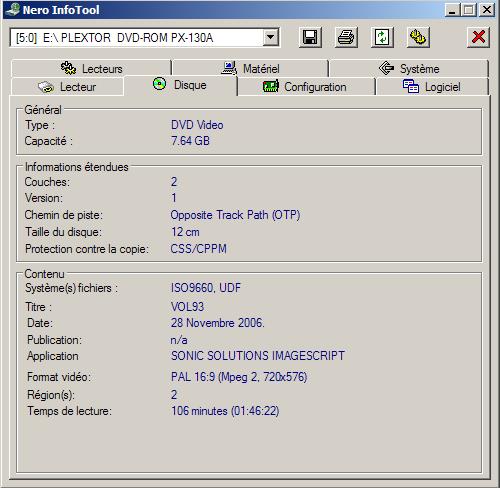The width and height of the screenshot is (500, 488).
Task: Save drive info with the floppy disk icon
Action: pos(310,37)
